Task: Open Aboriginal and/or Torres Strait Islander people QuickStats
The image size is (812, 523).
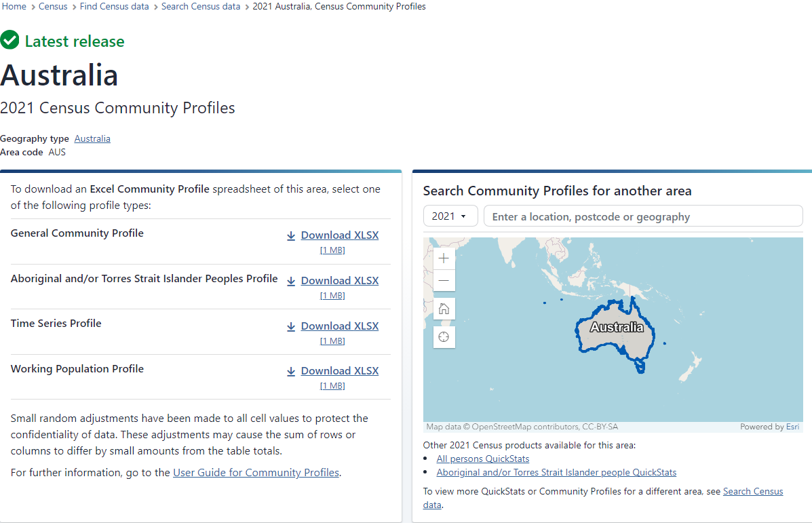Action: (556, 472)
